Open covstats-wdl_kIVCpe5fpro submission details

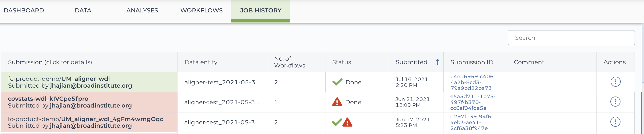[x=48, y=99]
